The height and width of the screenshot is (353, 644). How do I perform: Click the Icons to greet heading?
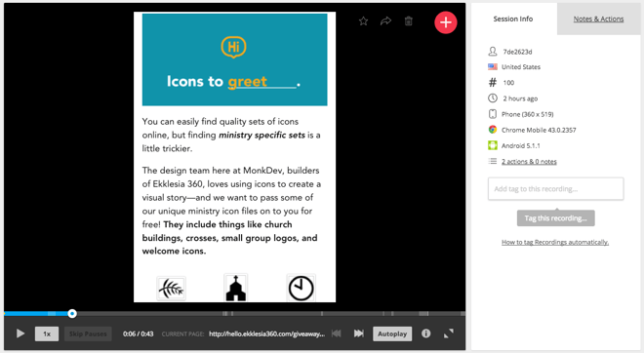coord(234,81)
